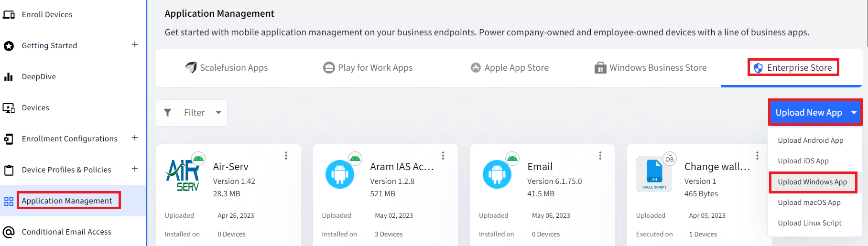Open the Air-Serv card three-dot menu
The image size is (868, 246).
coord(286,156)
